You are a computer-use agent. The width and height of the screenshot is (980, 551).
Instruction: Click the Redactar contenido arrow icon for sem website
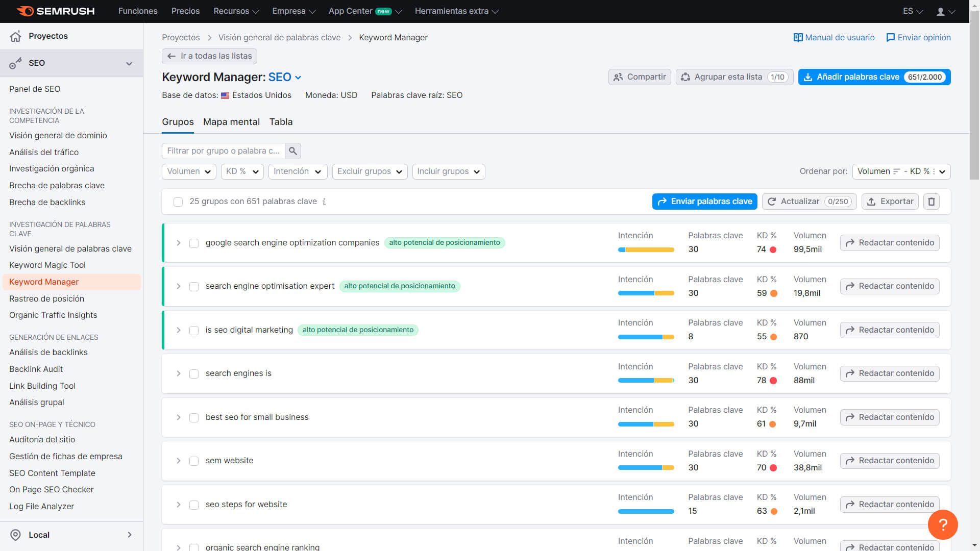[851, 460]
